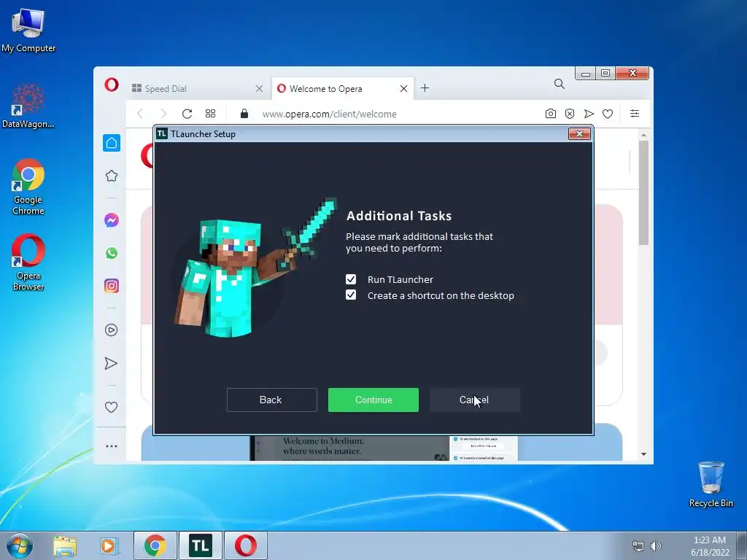The height and width of the screenshot is (560, 747).
Task: Navigate back in Opera browser
Action: (x=140, y=113)
